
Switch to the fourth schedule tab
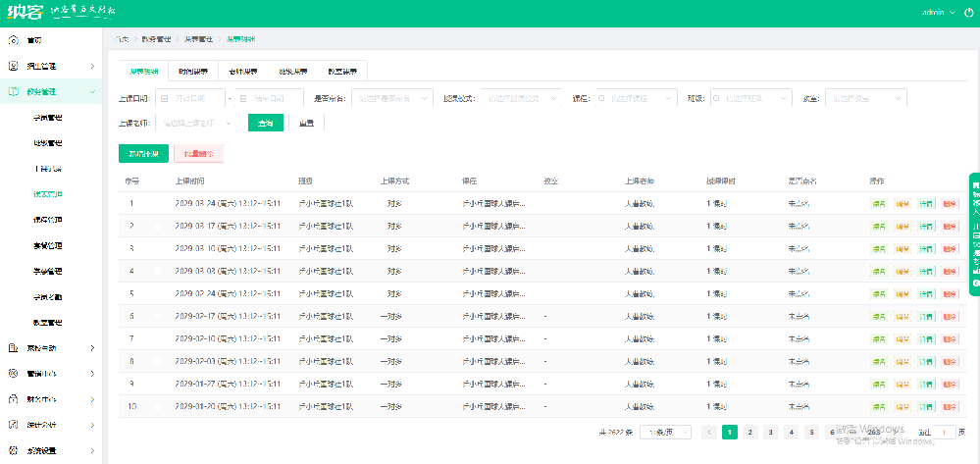[x=292, y=71]
